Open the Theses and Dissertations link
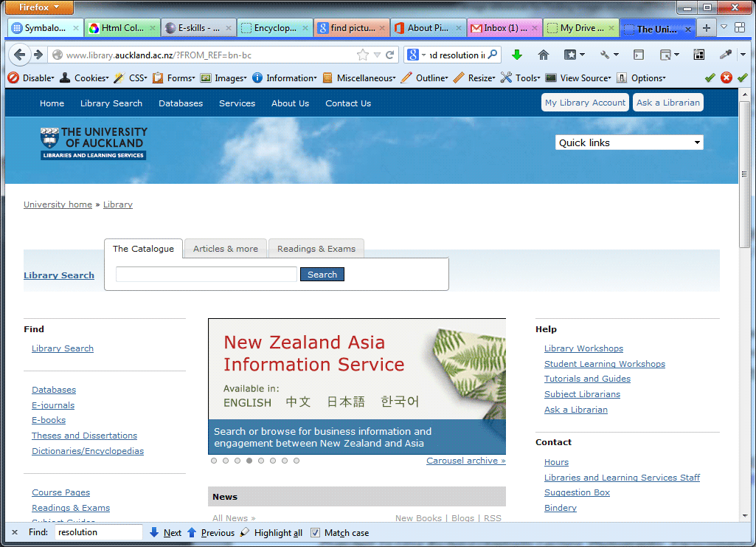756x547 pixels. (x=84, y=436)
